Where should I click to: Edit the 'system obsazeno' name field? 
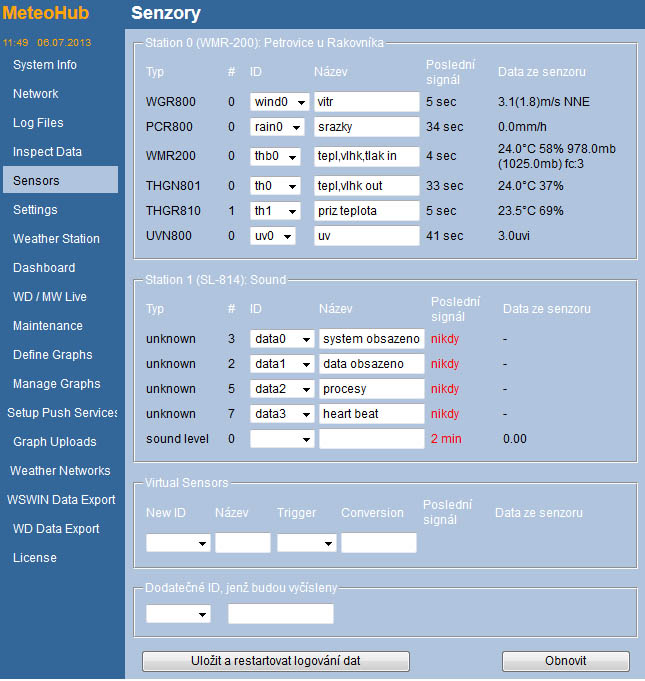tap(372, 339)
